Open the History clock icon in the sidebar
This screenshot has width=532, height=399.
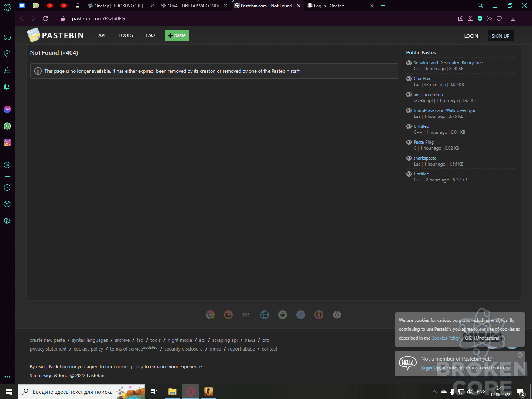[7, 188]
